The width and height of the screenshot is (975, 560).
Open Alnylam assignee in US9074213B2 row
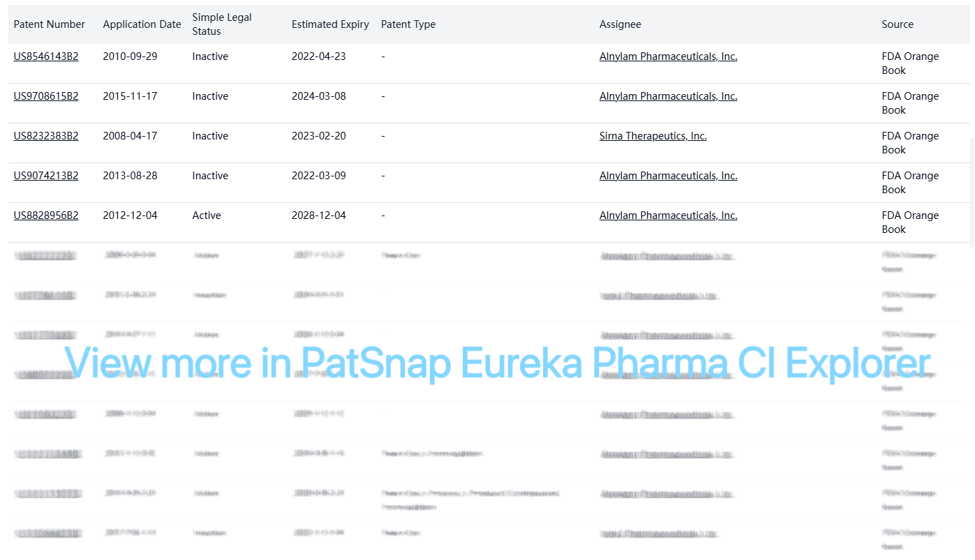click(668, 176)
